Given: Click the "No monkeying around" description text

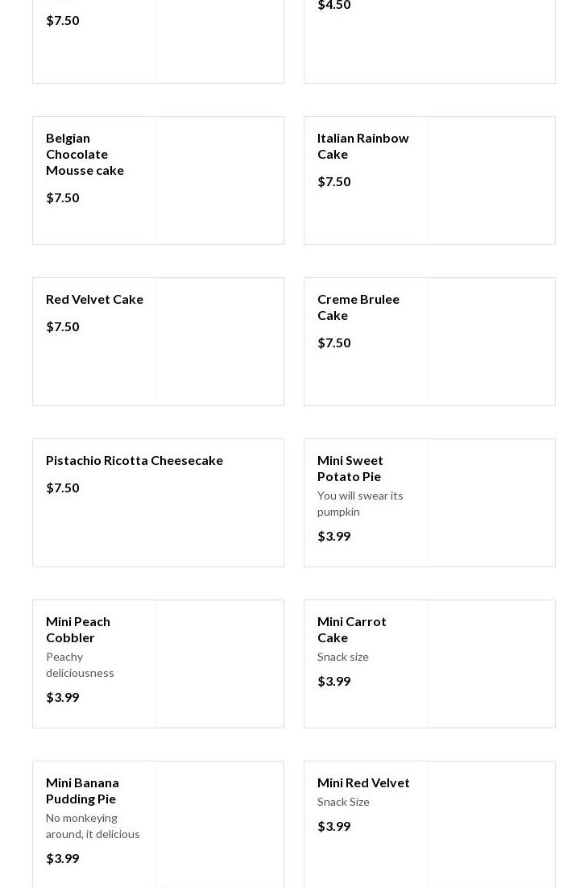Looking at the screenshot, I should 93,826.
